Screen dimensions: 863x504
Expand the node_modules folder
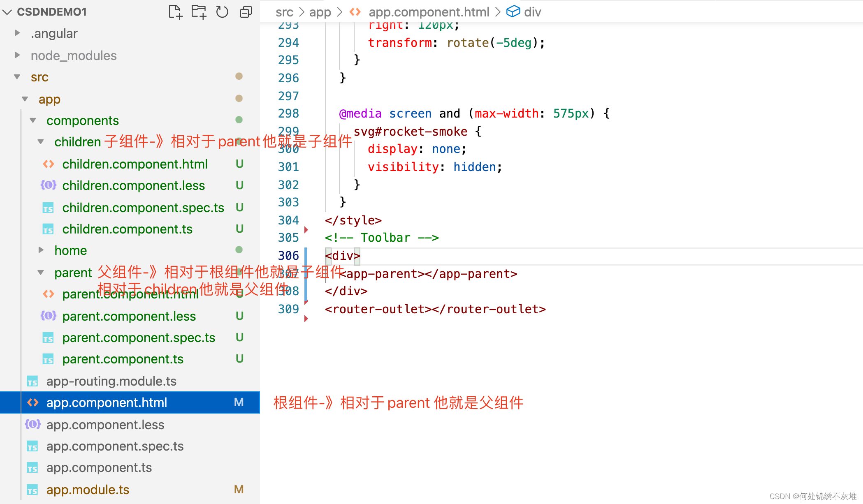[17, 55]
